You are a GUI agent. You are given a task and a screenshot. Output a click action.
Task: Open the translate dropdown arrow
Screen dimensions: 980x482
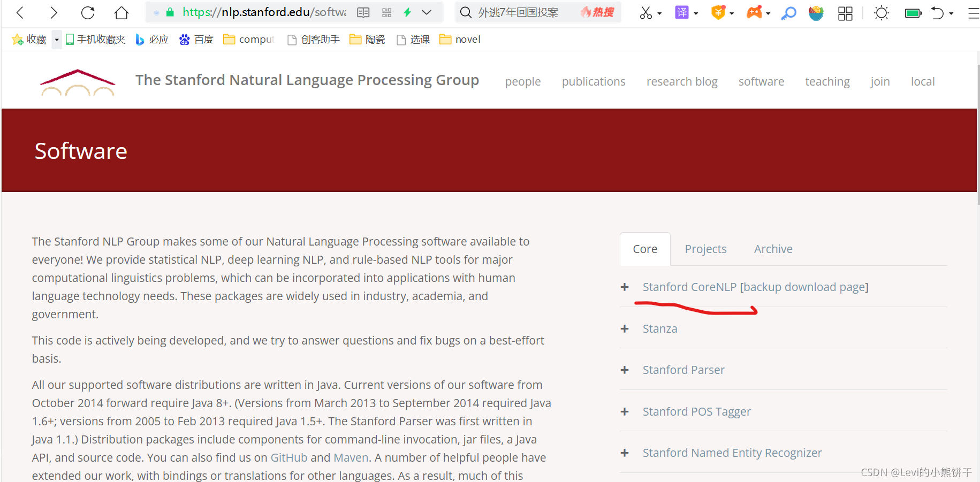696,13
